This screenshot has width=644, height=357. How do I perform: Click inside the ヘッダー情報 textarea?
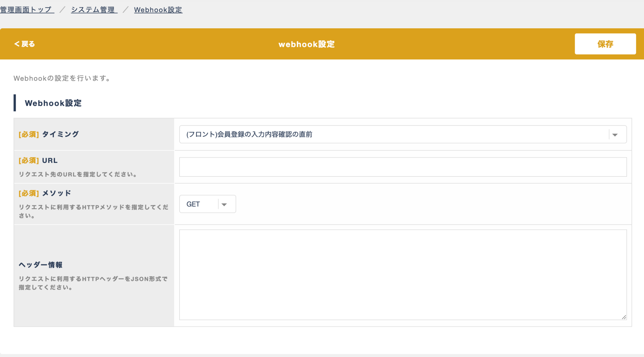402,275
